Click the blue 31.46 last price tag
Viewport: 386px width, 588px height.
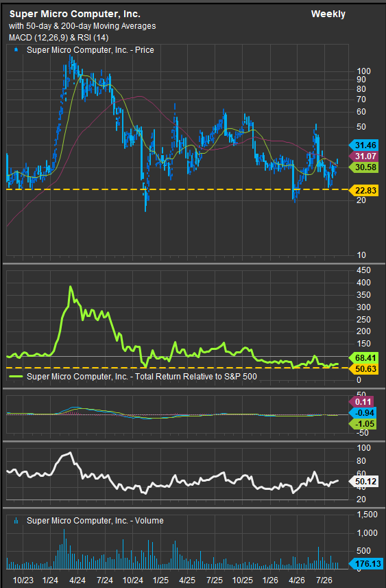(x=363, y=145)
